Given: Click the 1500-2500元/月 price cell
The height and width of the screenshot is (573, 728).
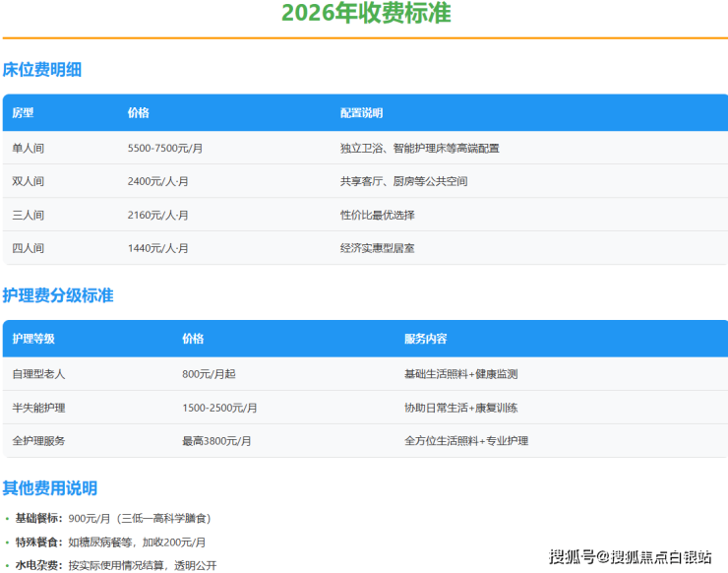Looking at the screenshot, I should pos(219,408).
